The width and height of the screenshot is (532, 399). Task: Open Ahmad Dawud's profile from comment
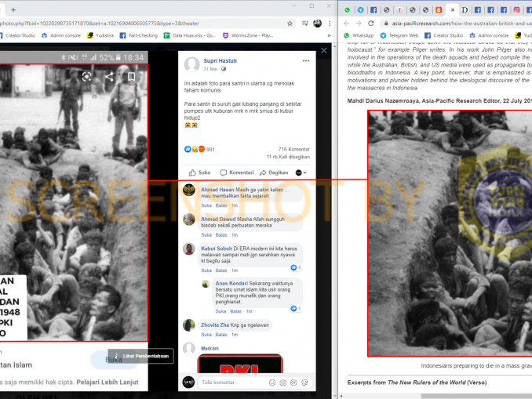218,219
